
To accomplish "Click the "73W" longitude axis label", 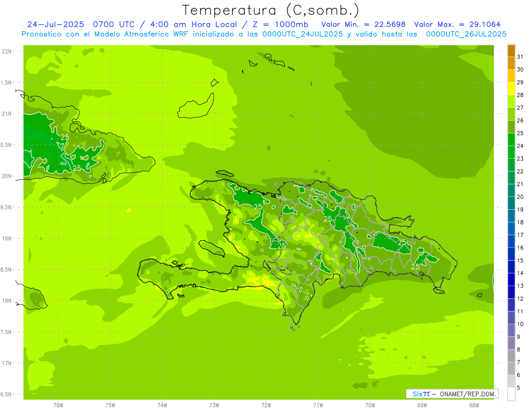I will tap(214, 405).
